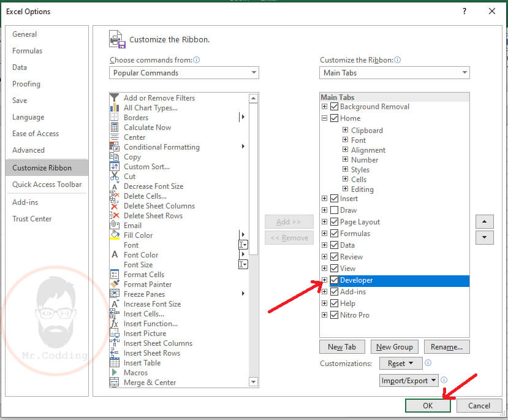
Task: Click the New Group button
Action: tap(394, 347)
